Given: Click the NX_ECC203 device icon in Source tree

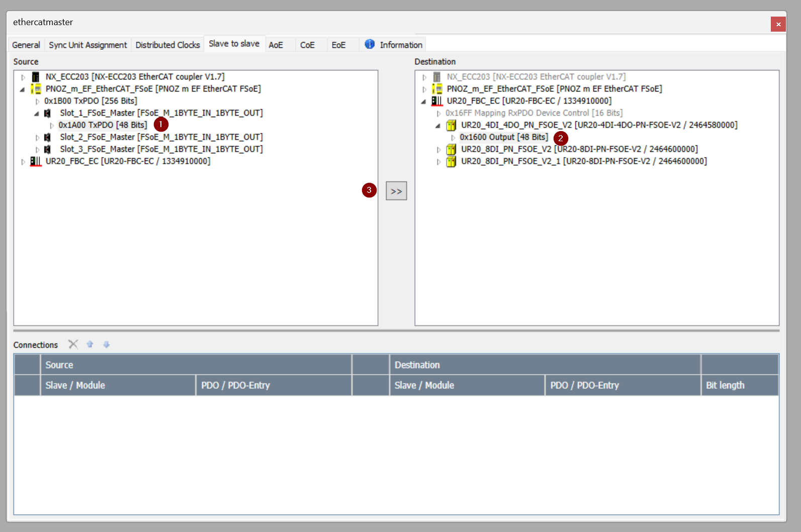Looking at the screenshot, I should 36,77.
